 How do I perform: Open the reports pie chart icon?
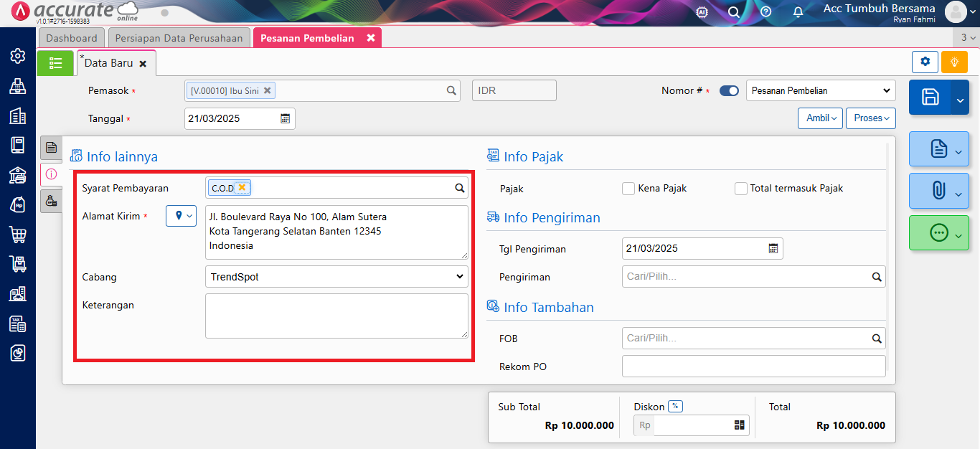coord(17,353)
